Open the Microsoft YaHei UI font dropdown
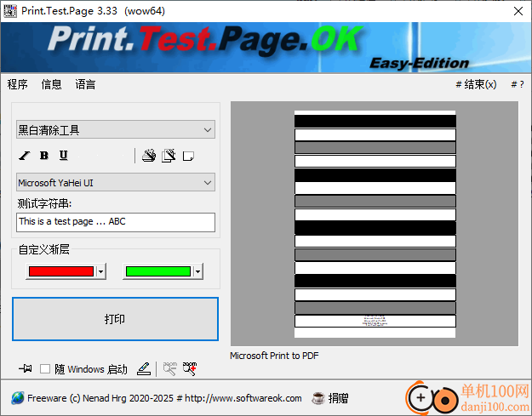 coord(116,182)
